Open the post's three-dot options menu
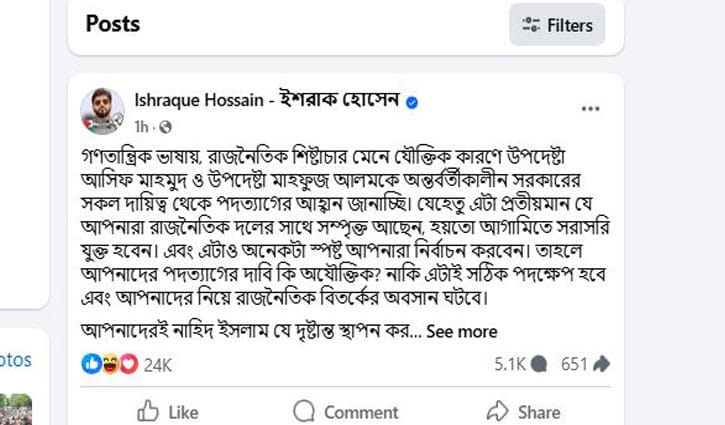The image size is (725, 425). tap(590, 108)
